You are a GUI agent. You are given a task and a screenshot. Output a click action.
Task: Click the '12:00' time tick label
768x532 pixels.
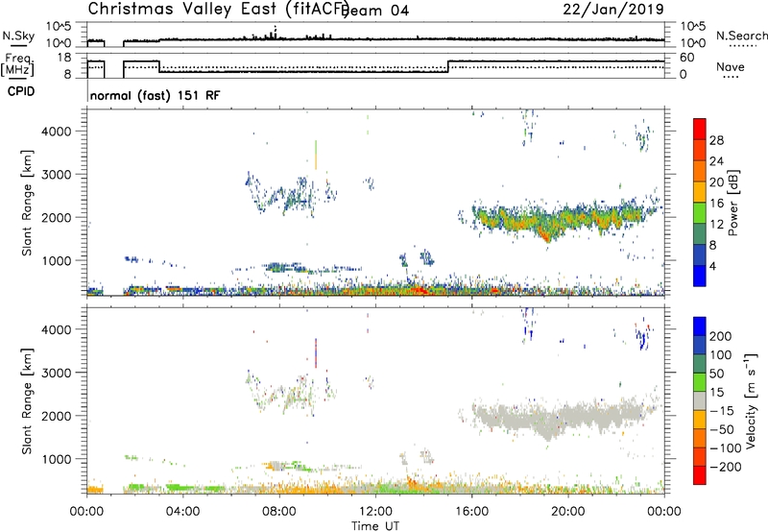pyautogui.click(x=375, y=512)
